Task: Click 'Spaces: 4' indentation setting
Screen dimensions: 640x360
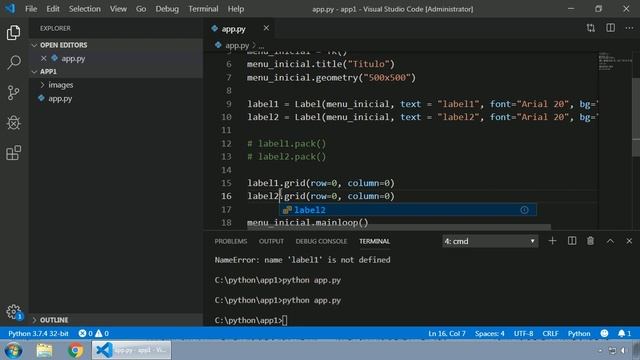Action: (489, 333)
